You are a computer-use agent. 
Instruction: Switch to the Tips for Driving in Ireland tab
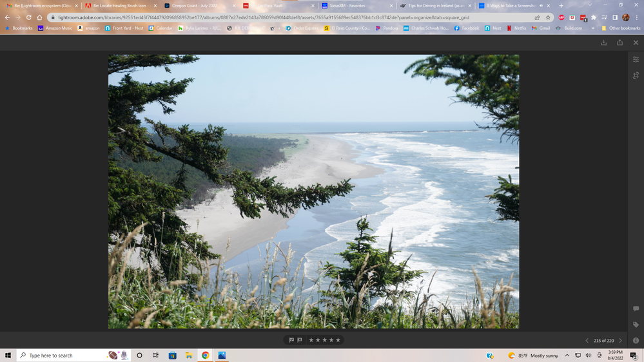(435, 6)
